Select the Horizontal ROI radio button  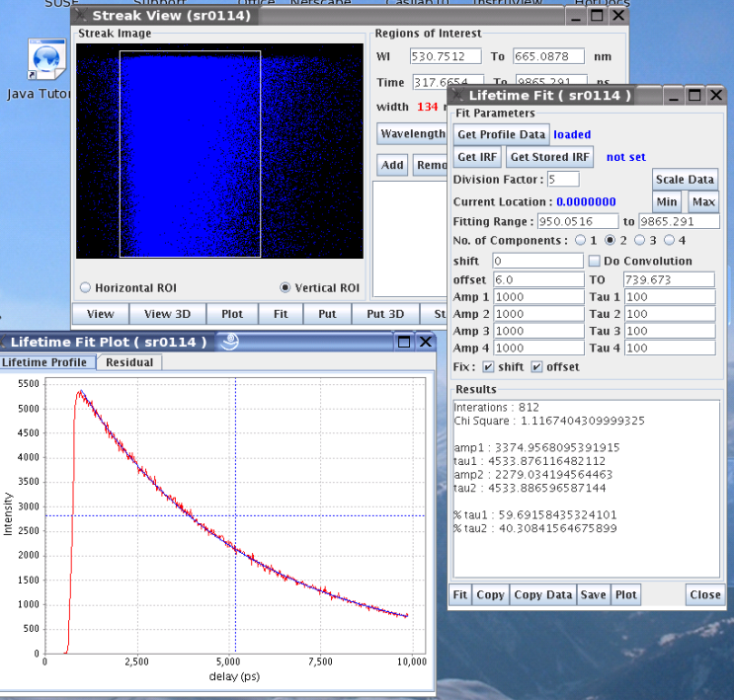coord(85,287)
